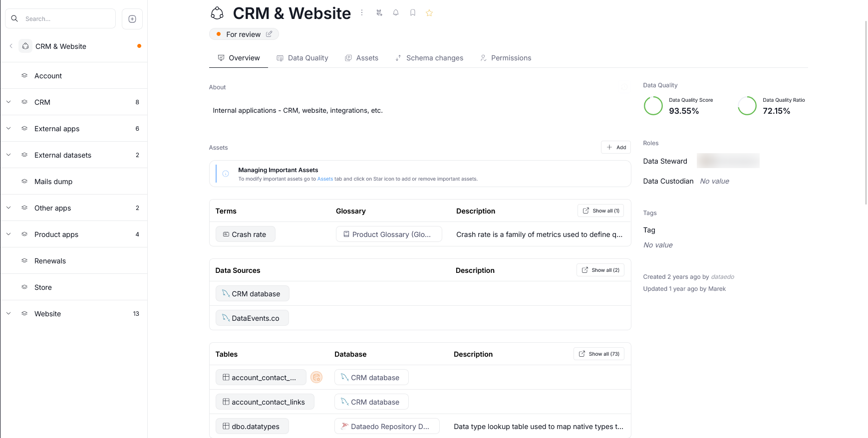Click Show all (73) for Tables

(x=599, y=354)
